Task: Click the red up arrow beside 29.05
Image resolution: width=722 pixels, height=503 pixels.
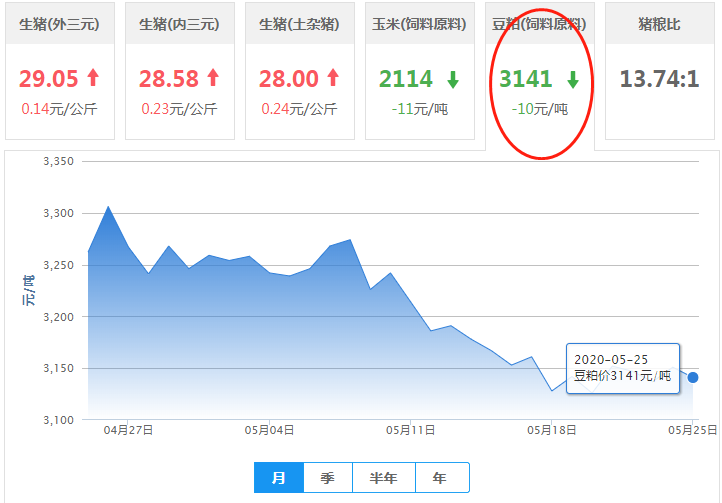Action: (93, 78)
